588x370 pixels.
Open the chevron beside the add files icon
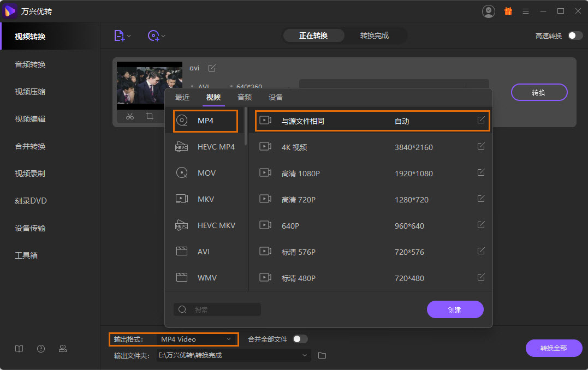pos(128,35)
